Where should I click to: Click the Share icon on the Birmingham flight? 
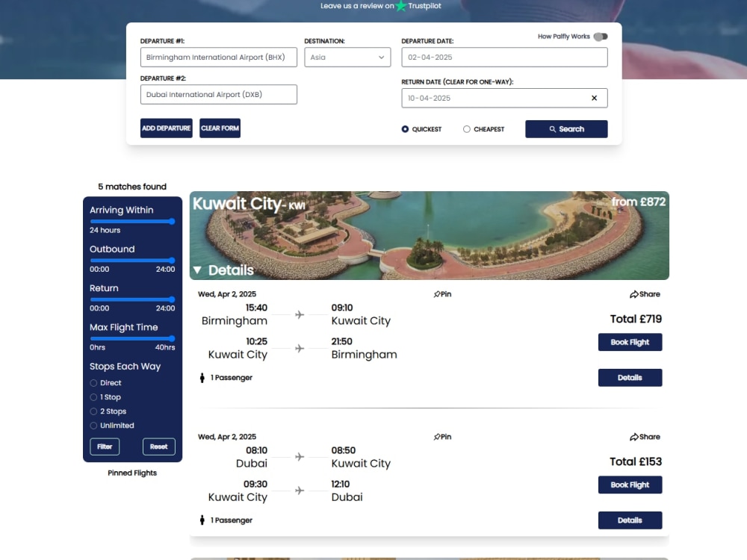[x=634, y=294]
